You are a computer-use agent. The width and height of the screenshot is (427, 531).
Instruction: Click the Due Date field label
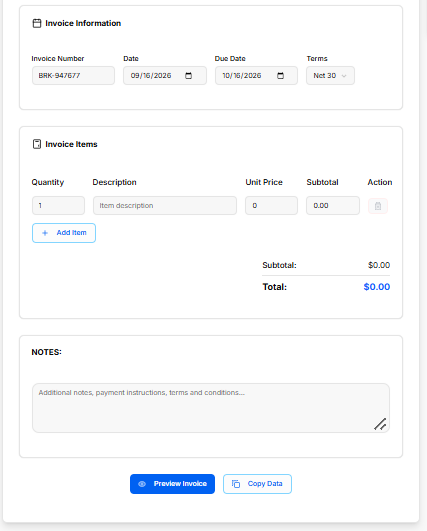click(230, 59)
